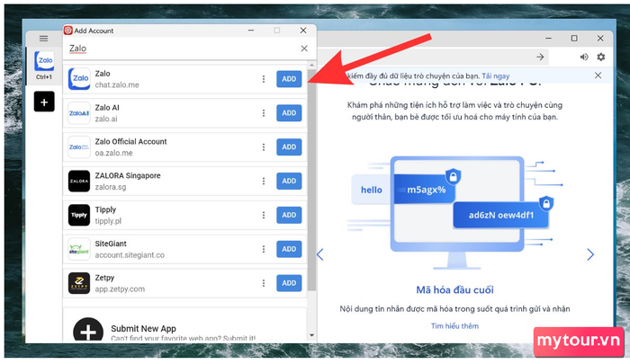Click the SiteGiant logo in results
This screenshot has height=364, width=630.
79,249
